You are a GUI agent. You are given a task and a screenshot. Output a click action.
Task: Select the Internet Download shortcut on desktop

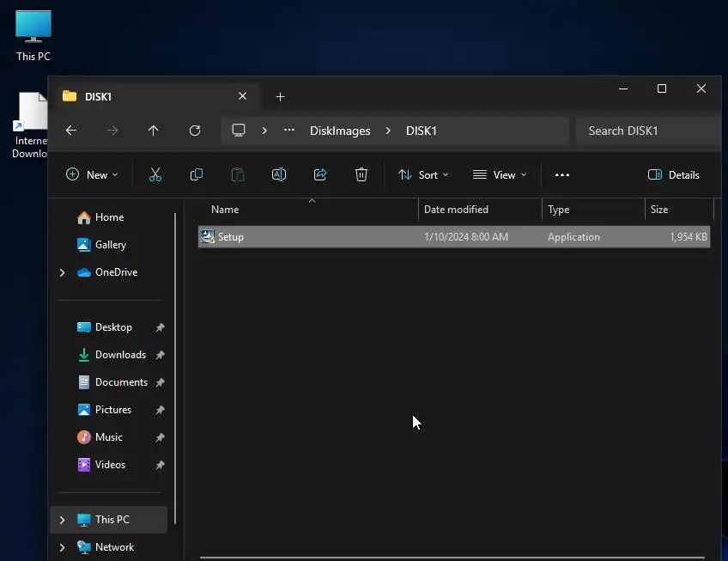tap(30, 125)
